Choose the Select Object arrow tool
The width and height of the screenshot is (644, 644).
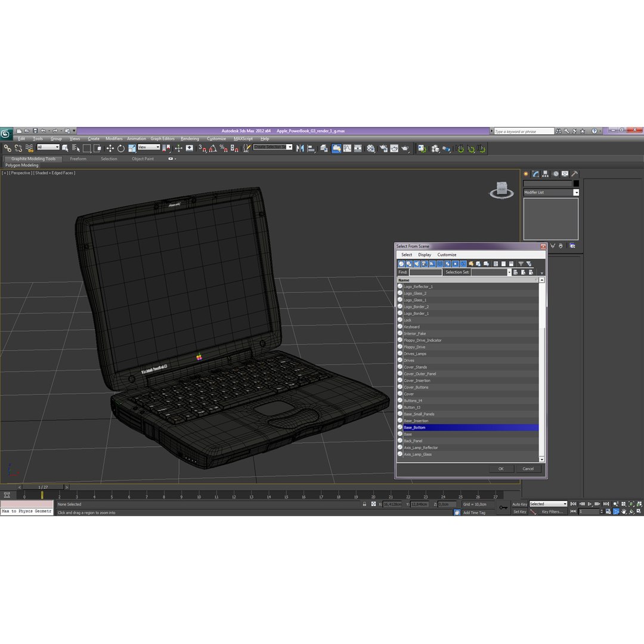coord(65,148)
